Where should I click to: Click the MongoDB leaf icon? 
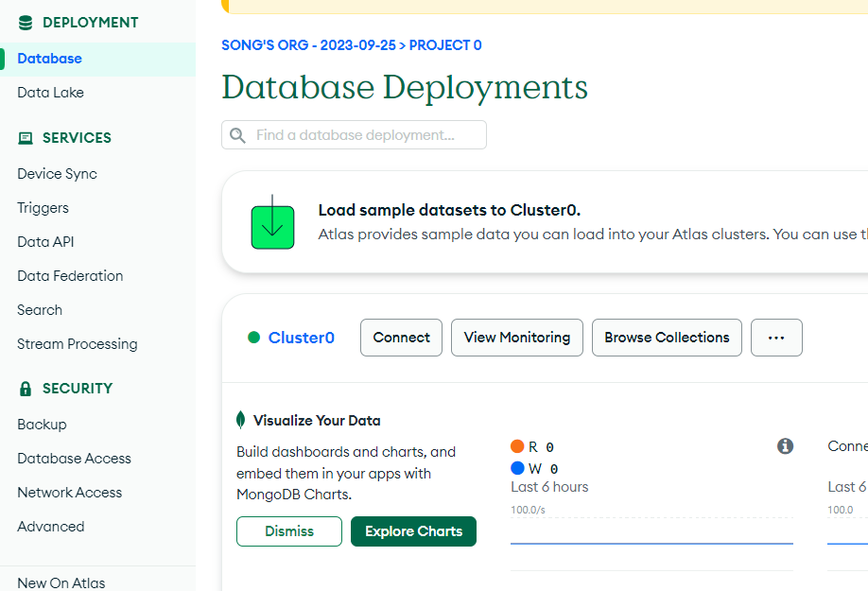[240, 420]
